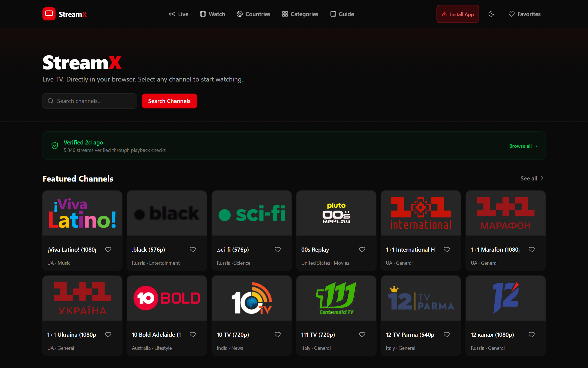Add 10 Bold Adelaide to favorites
Viewport: 588px width, 368px height.
pyautogui.click(x=193, y=334)
